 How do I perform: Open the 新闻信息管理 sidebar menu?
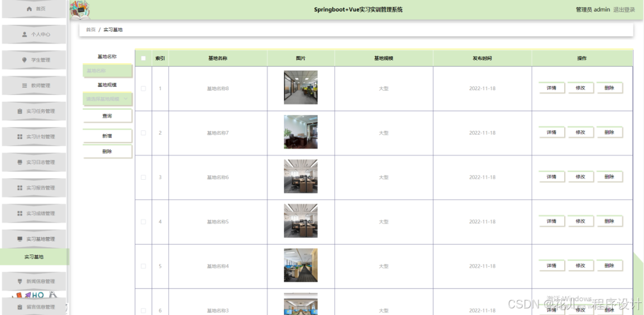[34, 281]
